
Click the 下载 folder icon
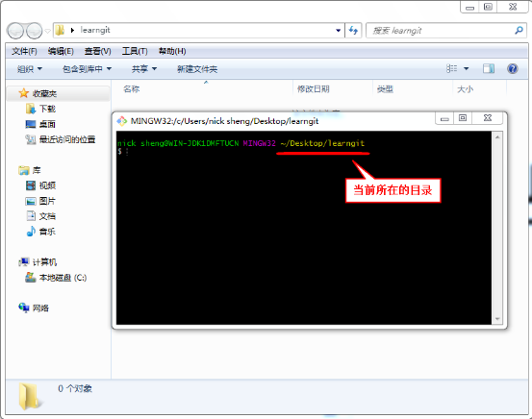pos(31,109)
